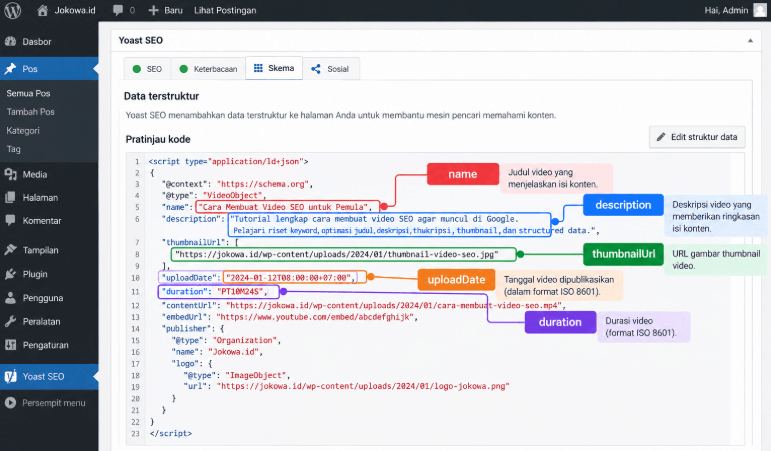Click the Komentar speech bubble icon
The width and height of the screenshot is (771, 451).
10,221
